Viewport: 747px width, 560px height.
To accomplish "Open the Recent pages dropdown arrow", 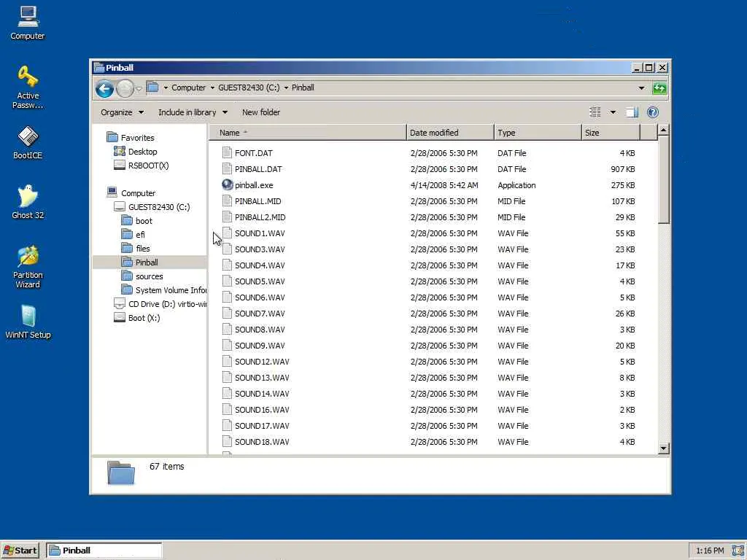I will 139,88.
